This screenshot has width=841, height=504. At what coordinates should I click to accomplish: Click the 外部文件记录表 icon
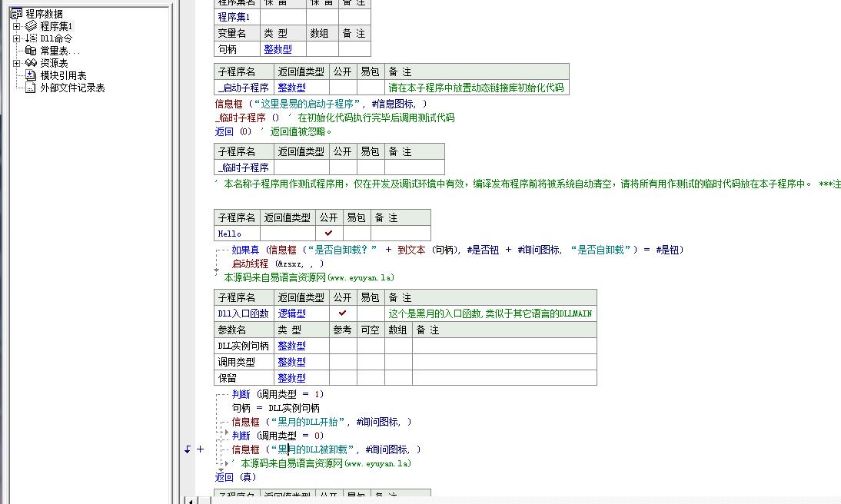point(31,88)
